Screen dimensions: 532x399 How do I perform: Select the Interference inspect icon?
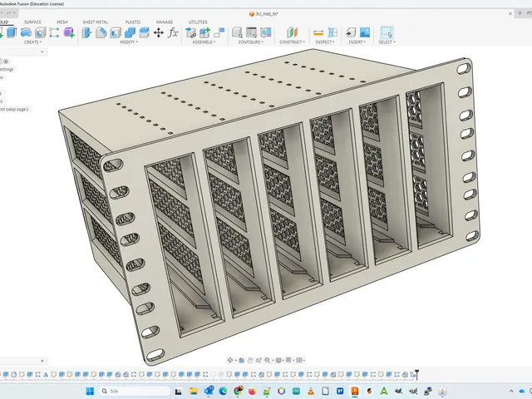(332, 32)
